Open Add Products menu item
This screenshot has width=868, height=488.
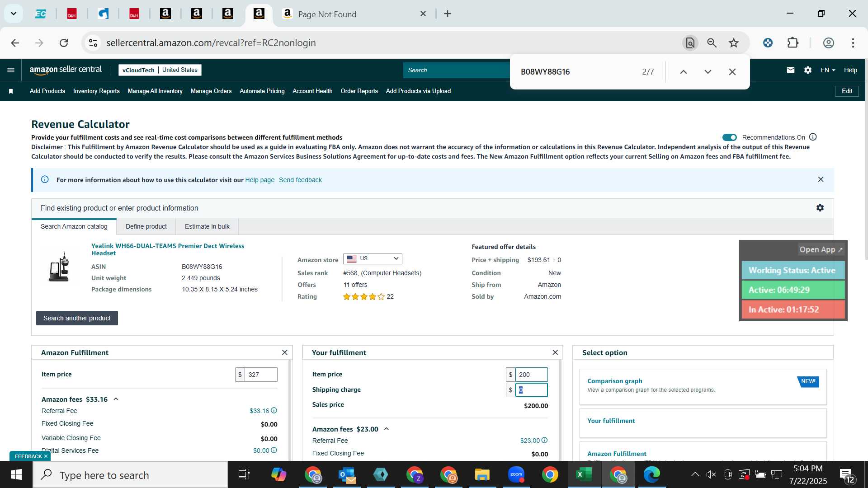47,91
